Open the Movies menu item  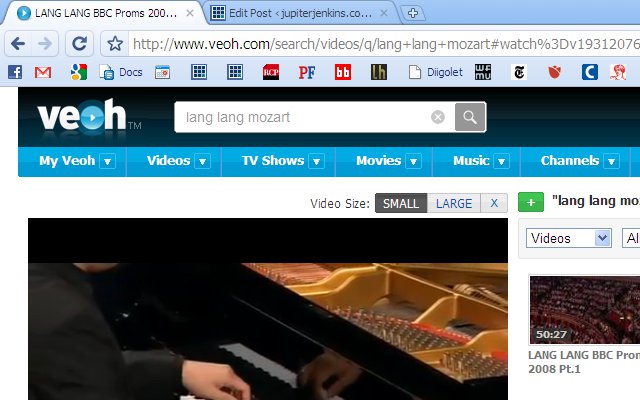[378, 161]
